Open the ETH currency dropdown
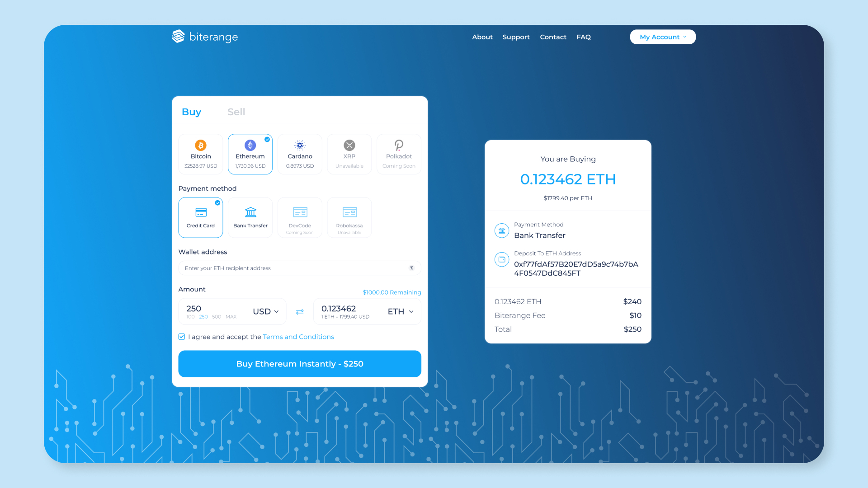 pyautogui.click(x=401, y=311)
